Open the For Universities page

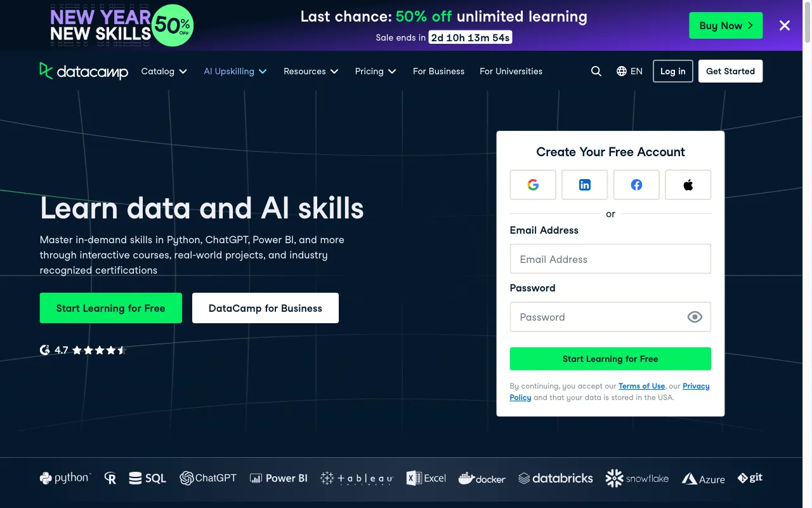(x=511, y=71)
